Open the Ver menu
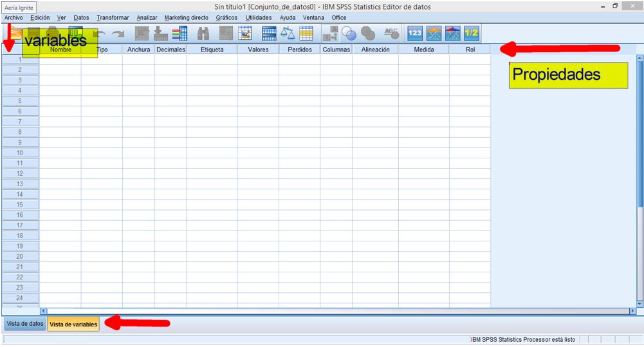The image size is (644, 347). tap(61, 17)
